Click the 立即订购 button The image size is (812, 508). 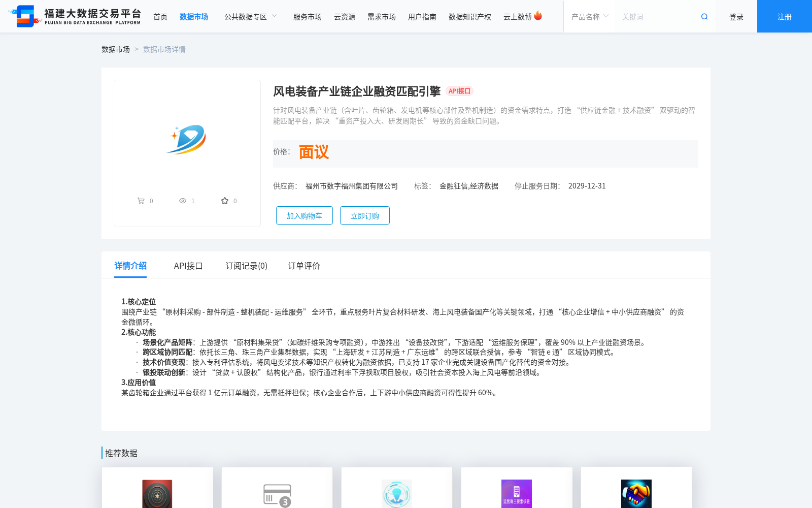pyautogui.click(x=365, y=215)
